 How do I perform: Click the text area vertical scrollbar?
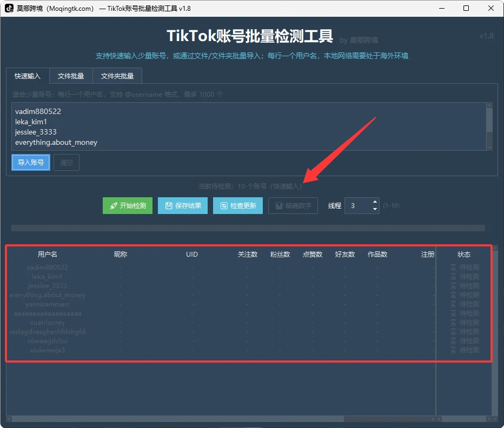[x=489, y=126]
